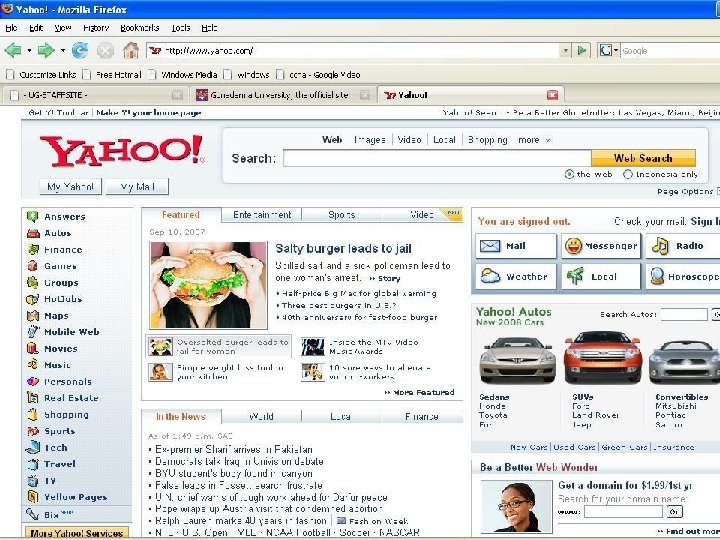720x540 pixels.
Task: Open the History menu
Action: pos(96,28)
